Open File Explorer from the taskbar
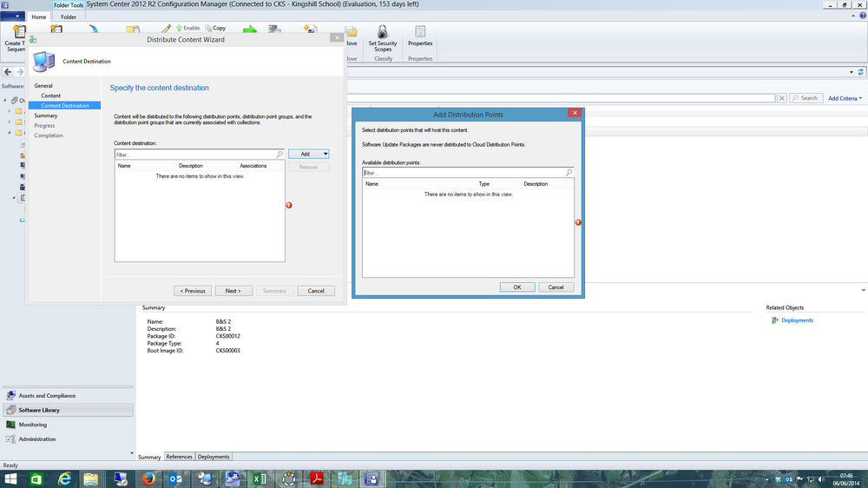Viewport: 868px width, 488px height. pos(91,478)
